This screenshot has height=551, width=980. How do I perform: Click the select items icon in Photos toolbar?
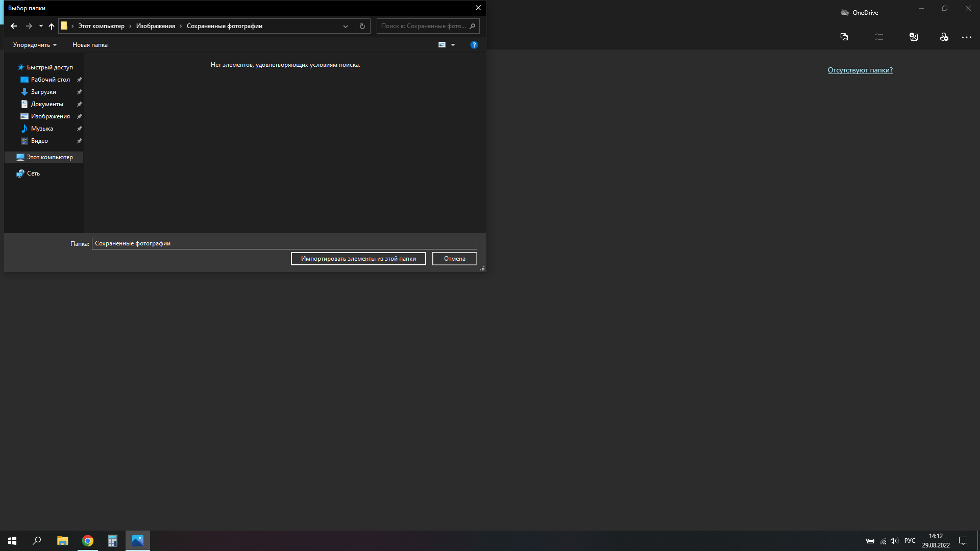point(844,37)
